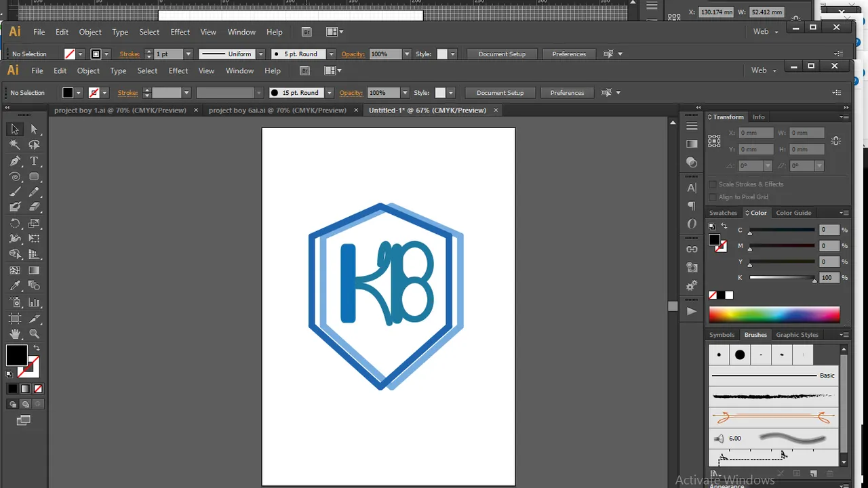
Task: Select the Type tool
Action: (x=35, y=161)
